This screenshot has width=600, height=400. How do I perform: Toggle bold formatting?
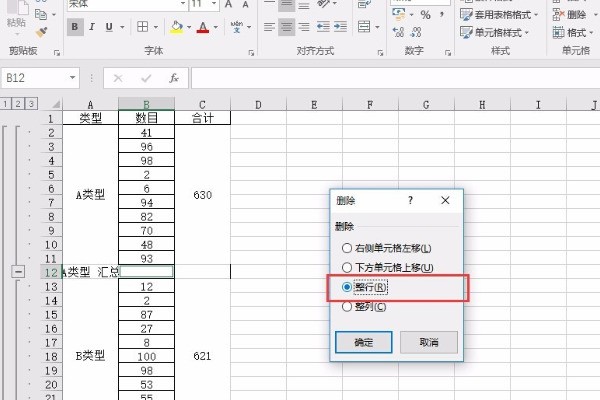pyautogui.click(x=75, y=27)
